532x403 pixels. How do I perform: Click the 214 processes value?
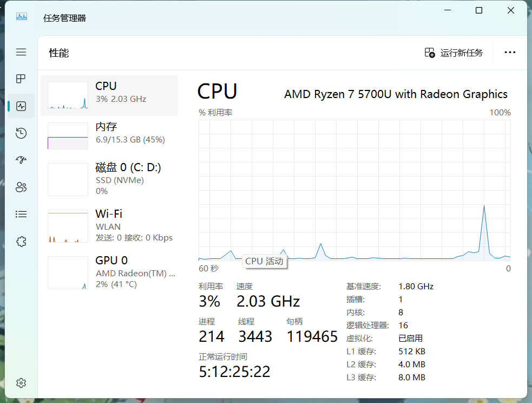212,336
